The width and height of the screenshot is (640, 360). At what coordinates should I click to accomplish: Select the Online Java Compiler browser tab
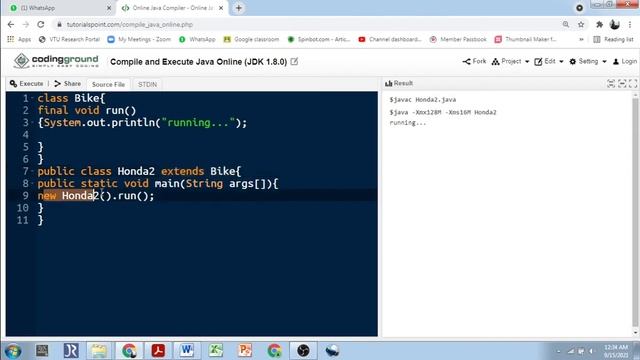point(173,8)
